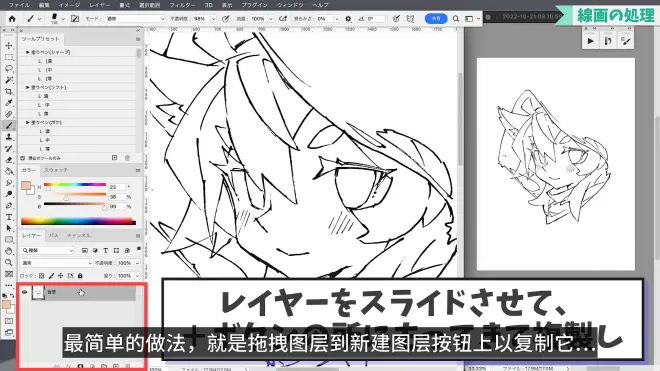Select the Hand tool
This screenshot has height=371, width=660.
(x=9, y=251)
